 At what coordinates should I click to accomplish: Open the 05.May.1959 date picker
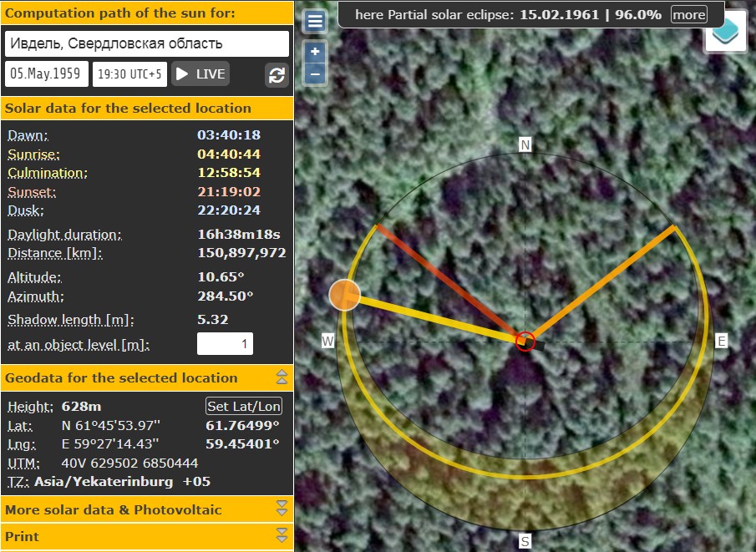pyautogui.click(x=46, y=73)
